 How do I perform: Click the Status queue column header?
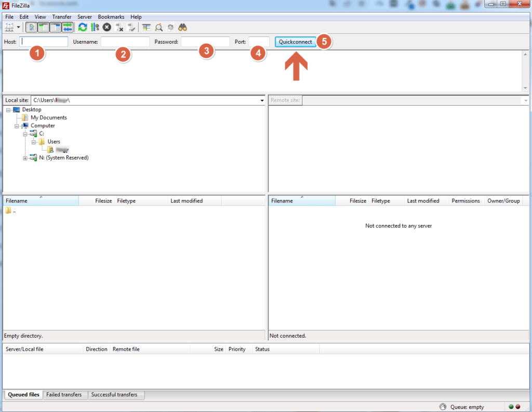[x=286, y=349]
